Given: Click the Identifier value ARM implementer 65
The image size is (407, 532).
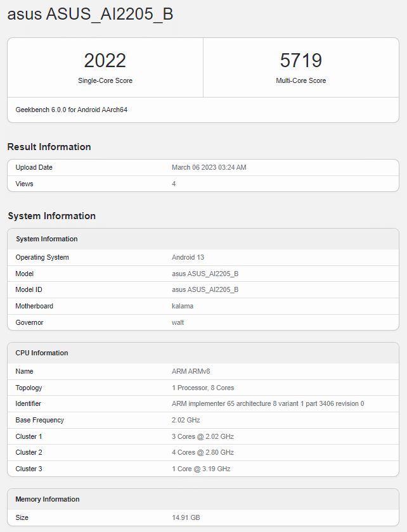Looking at the screenshot, I should tap(268, 403).
